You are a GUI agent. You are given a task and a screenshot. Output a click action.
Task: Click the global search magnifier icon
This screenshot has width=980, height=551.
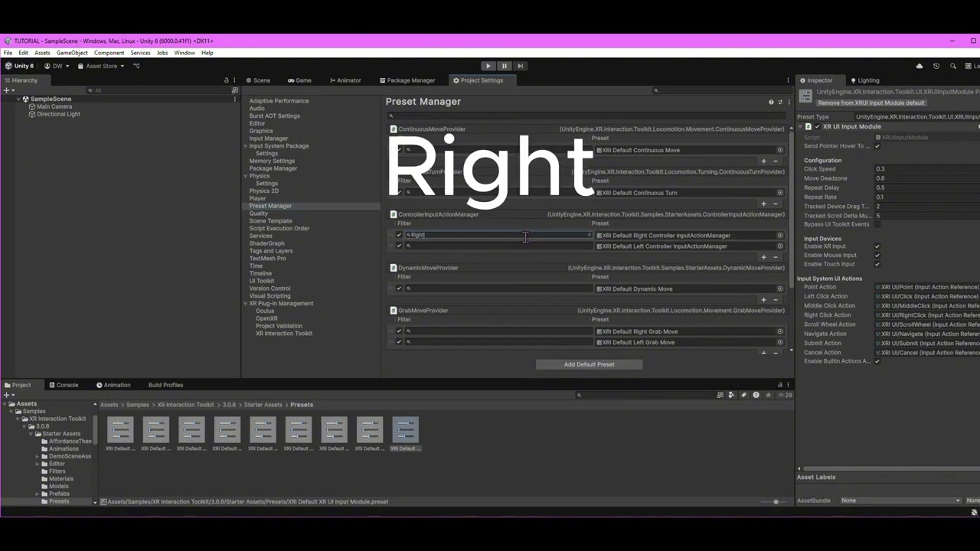click(x=952, y=66)
